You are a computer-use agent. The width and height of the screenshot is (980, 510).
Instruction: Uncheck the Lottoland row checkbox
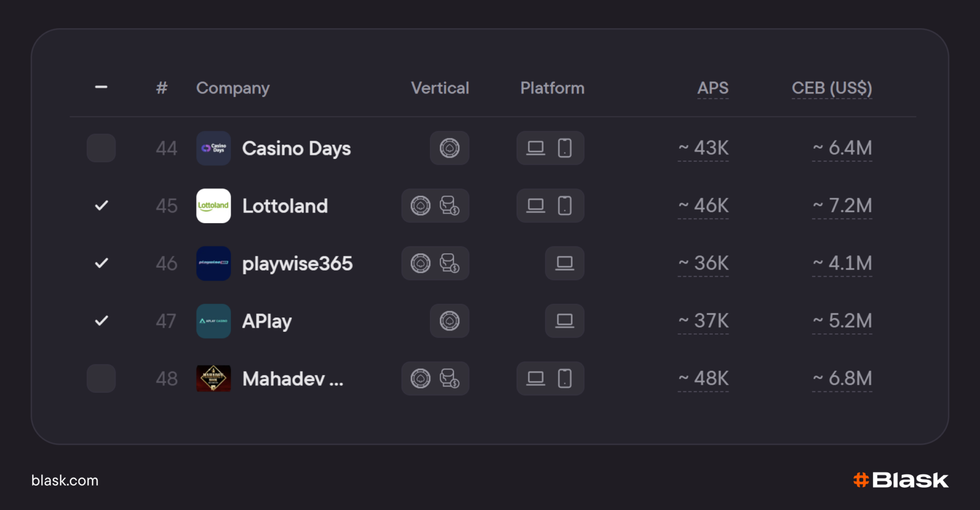(x=101, y=206)
